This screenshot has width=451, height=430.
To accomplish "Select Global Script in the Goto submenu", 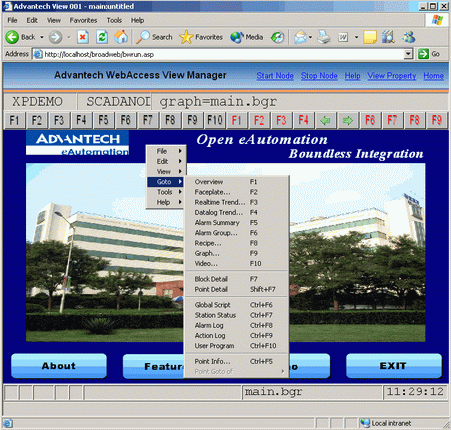I will pos(236,305).
